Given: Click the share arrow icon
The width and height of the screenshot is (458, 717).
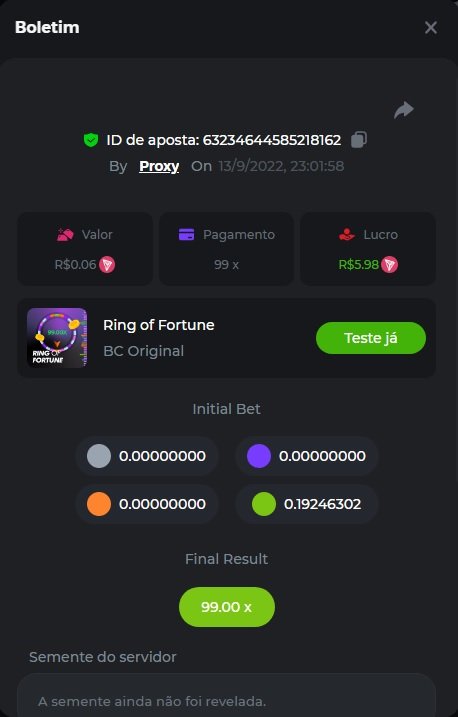Looking at the screenshot, I should pyautogui.click(x=404, y=110).
